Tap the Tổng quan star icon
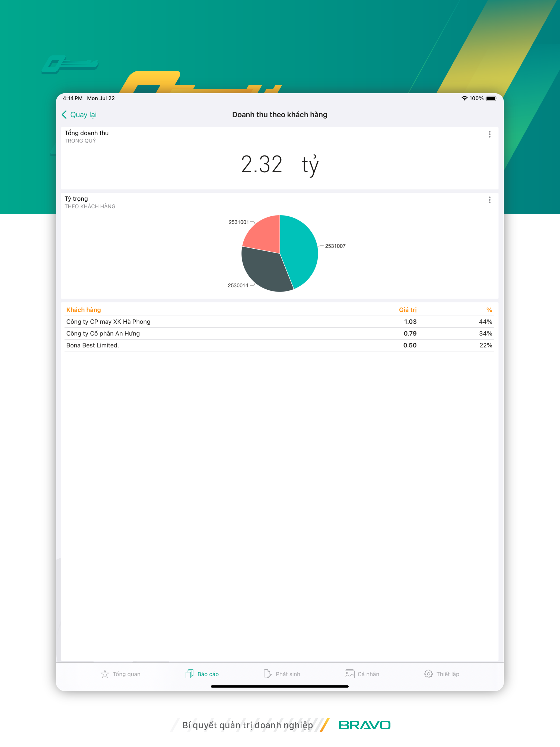The height and width of the screenshot is (747, 560). point(105,674)
